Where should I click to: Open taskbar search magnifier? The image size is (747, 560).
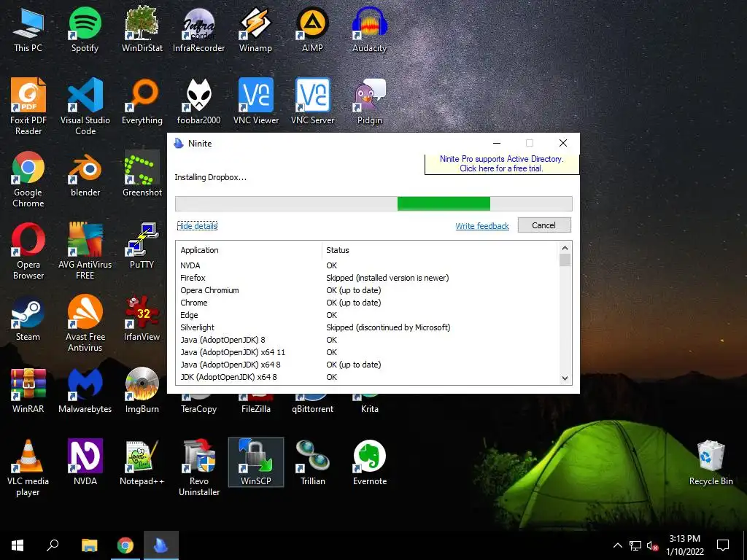tap(53, 545)
